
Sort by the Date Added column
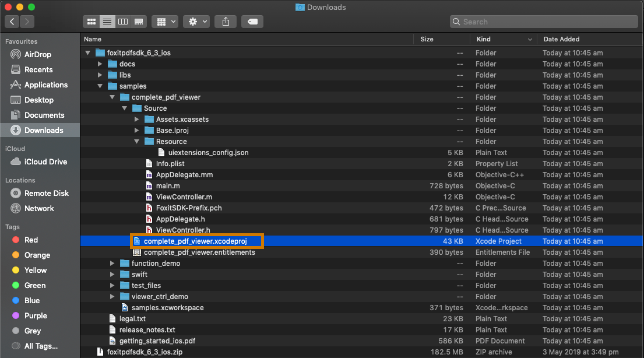(590, 39)
